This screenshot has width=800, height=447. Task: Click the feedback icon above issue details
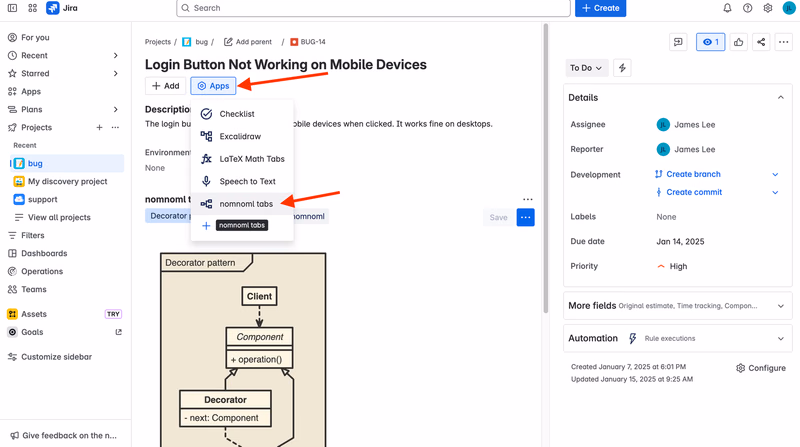point(678,42)
